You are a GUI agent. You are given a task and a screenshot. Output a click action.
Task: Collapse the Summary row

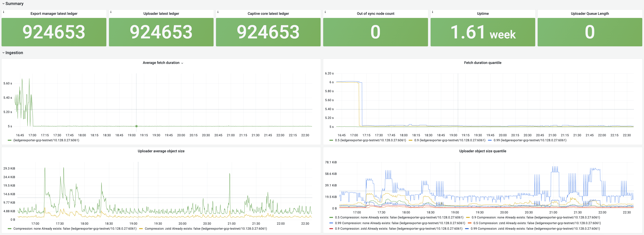3,4
